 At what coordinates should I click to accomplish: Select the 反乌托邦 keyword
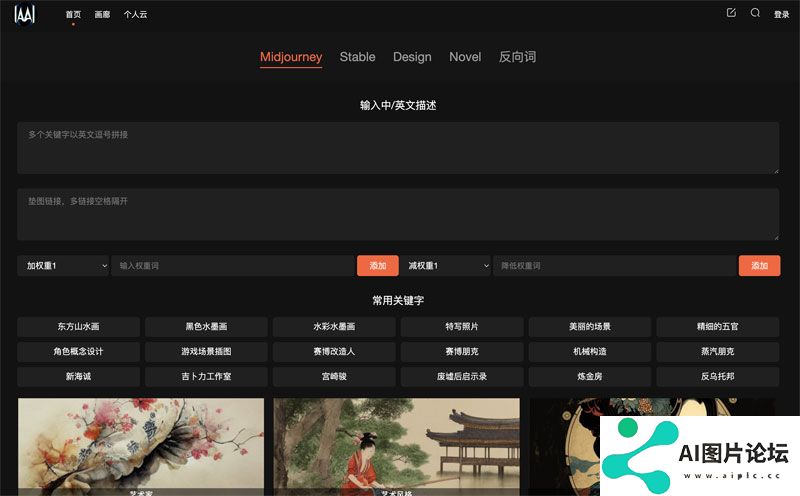(x=718, y=377)
